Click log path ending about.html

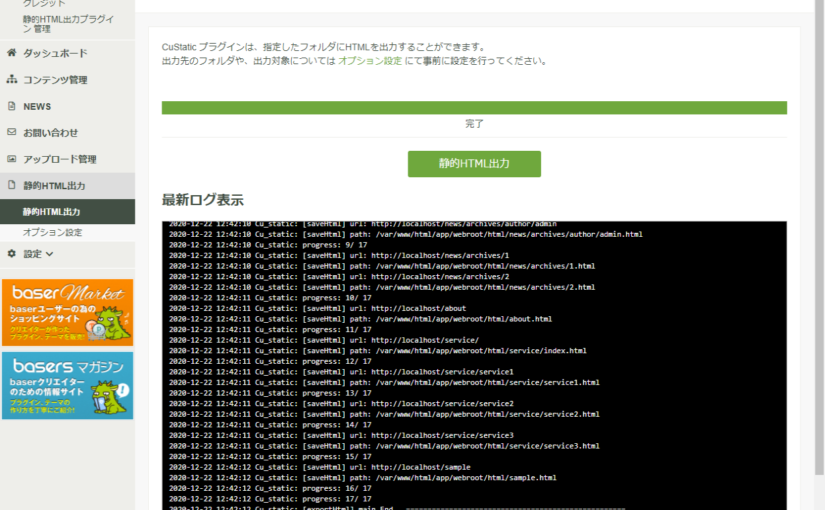click(464, 319)
